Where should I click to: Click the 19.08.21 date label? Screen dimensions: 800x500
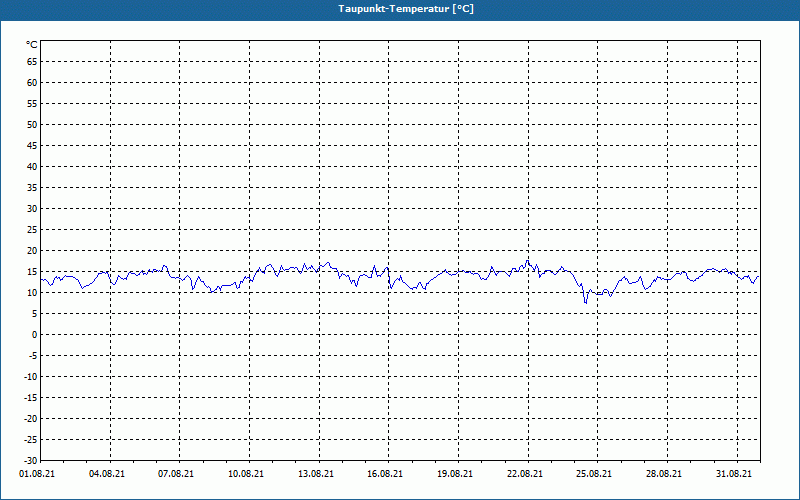click(455, 473)
